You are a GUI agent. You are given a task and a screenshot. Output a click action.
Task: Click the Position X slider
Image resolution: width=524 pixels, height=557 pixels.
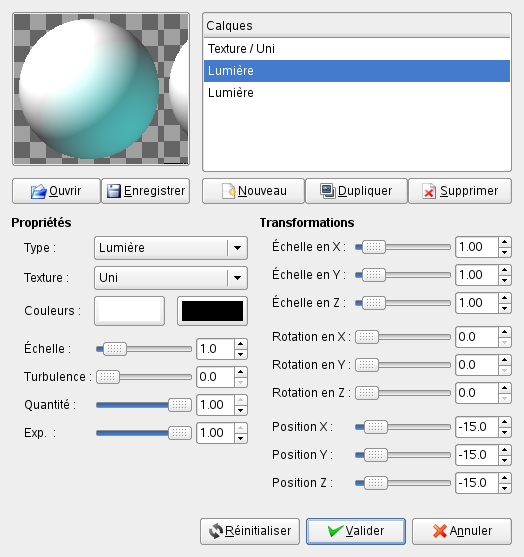click(x=403, y=427)
